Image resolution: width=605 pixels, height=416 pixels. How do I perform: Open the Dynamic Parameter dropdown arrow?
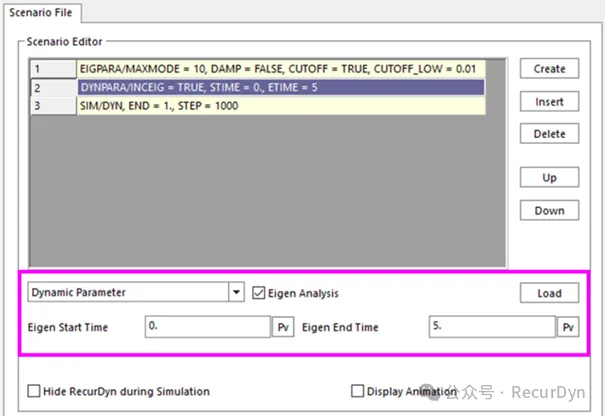click(x=236, y=294)
